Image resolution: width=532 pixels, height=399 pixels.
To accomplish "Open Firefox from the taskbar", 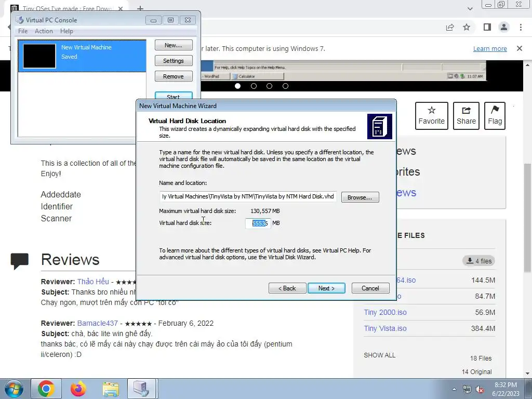I will click(78, 389).
